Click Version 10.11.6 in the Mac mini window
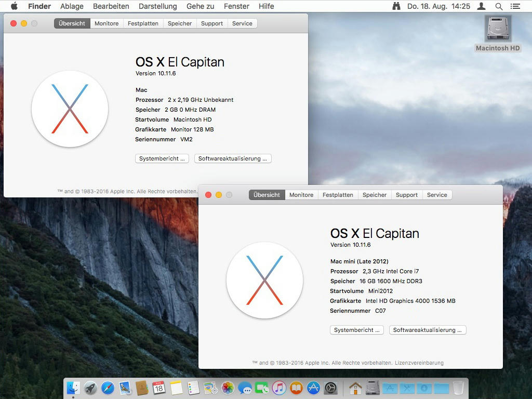The image size is (532, 399). pyautogui.click(x=351, y=245)
